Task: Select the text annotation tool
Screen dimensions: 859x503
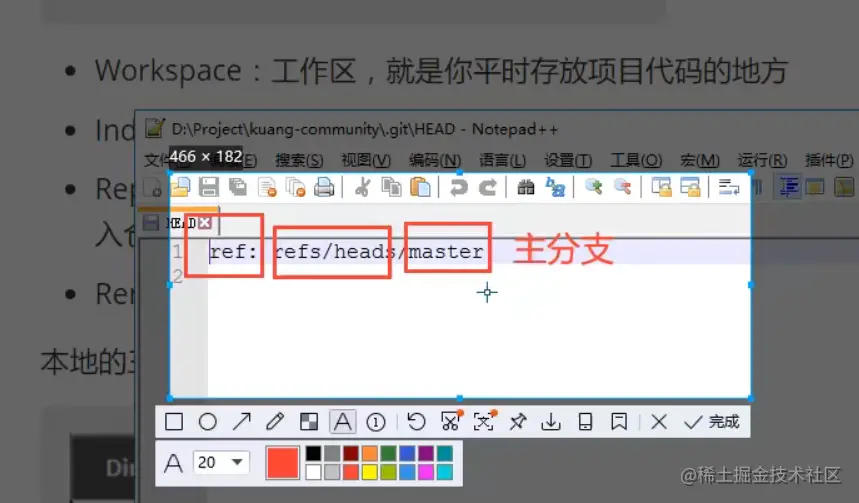Action: coord(342,422)
